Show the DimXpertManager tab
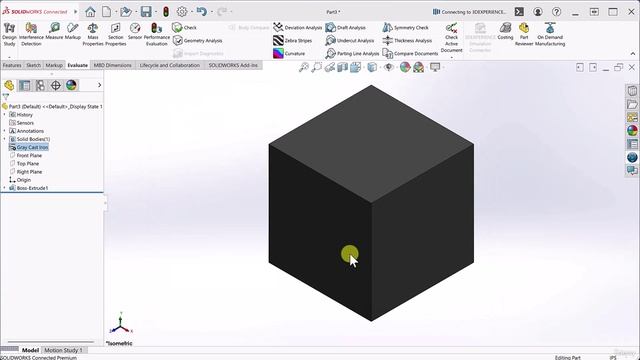Screen dimensions: 640x360 point(56,85)
